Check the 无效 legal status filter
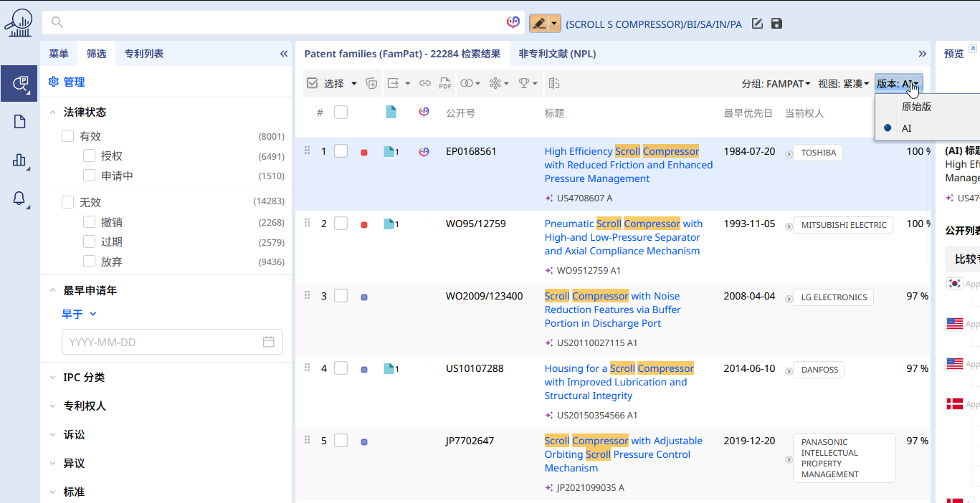The width and height of the screenshot is (980, 503). click(68, 203)
